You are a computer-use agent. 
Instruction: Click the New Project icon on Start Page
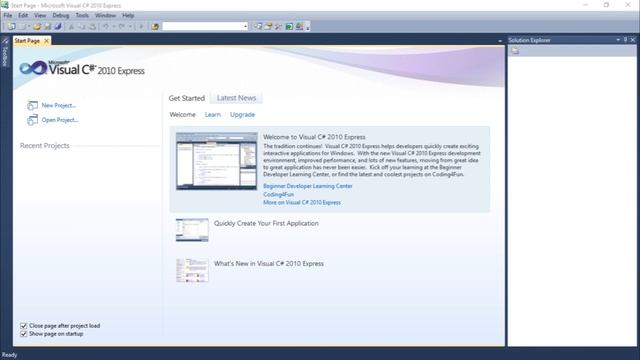pyautogui.click(x=32, y=105)
